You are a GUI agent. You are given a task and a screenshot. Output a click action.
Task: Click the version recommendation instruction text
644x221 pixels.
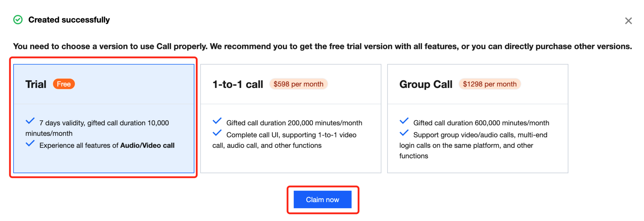point(322,46)
